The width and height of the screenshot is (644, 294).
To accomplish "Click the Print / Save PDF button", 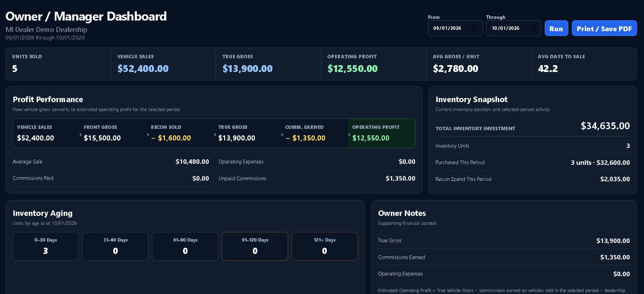I will [604, 28].
